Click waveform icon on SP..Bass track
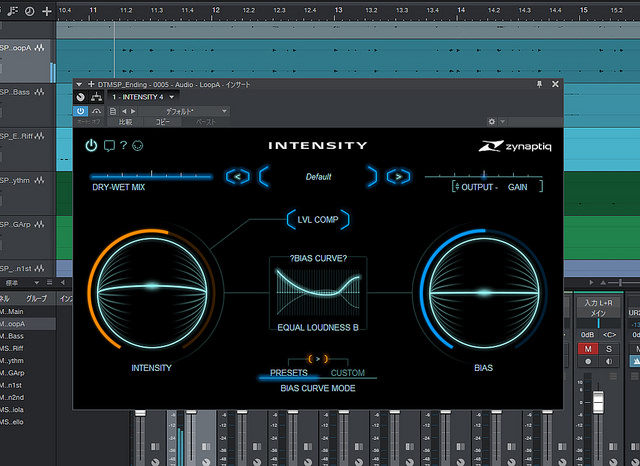The image size is (640, 466). (x=40, y=92)
